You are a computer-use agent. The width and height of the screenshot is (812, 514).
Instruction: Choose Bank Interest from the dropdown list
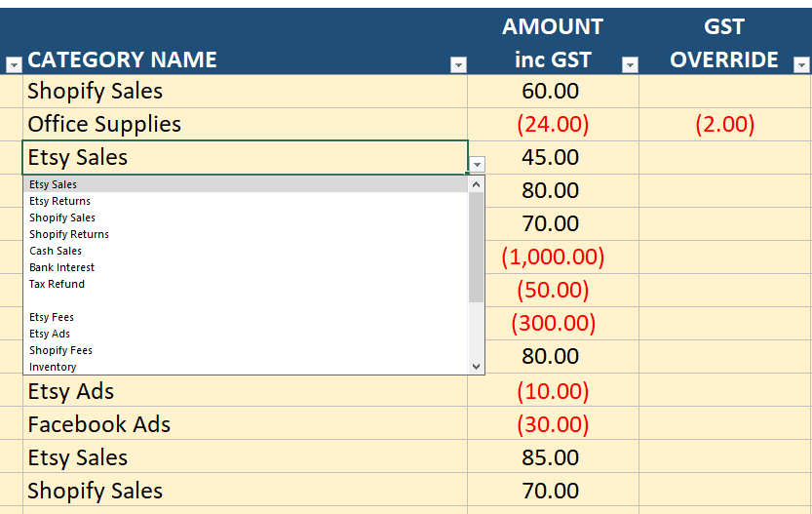246,267
